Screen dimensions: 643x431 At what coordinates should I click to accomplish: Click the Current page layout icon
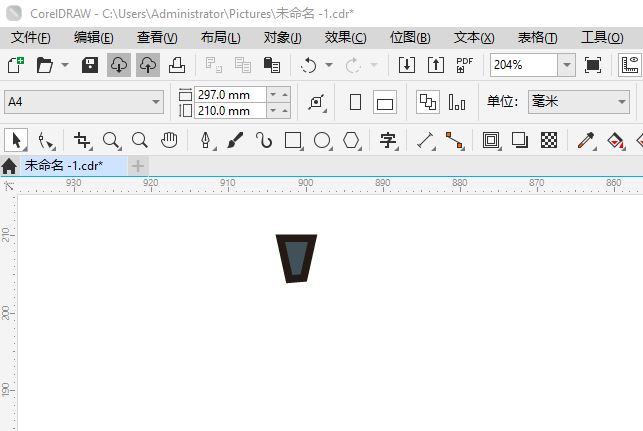point(457,102)
